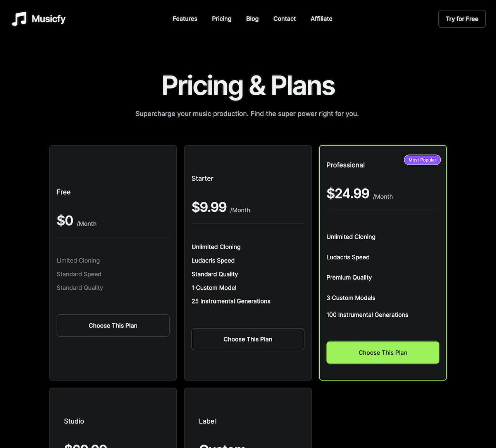This screenshot has height=448, width=496.
Task: Select Unlimited Cloning in Professional features
Action: [x=351, y=237]
